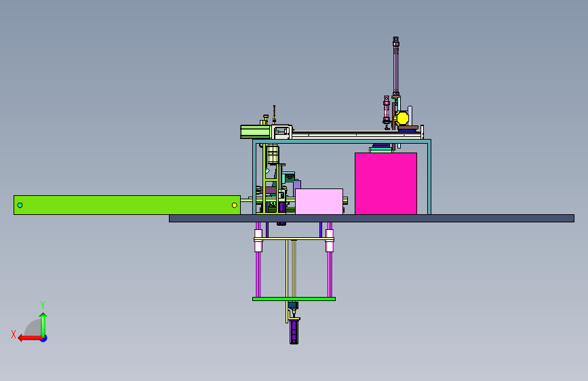Select the teal frame's right leg
This screenshot has height=381, width=588.
pyautogui.click(x=429, y=178)
